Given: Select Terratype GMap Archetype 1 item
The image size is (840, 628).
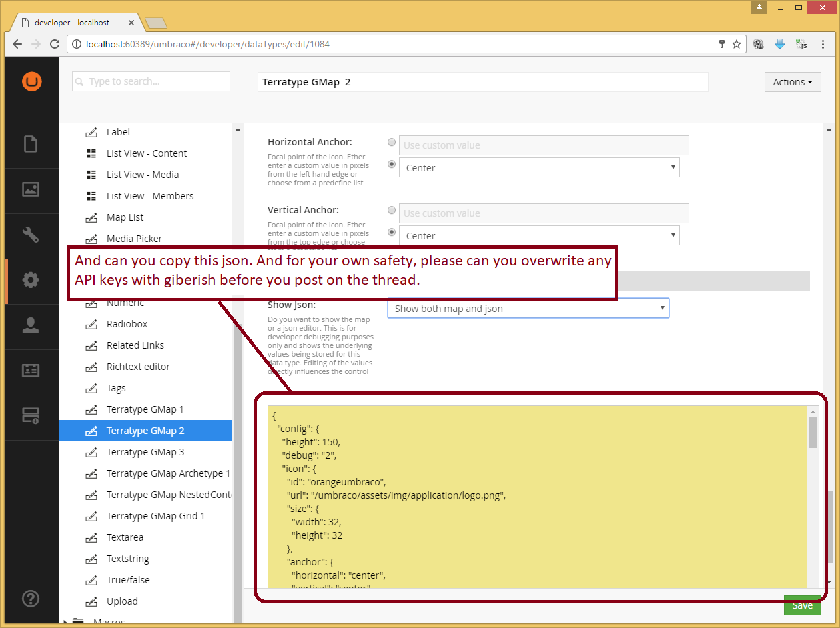Looking at the screenshot, I should tap(168, 473).
